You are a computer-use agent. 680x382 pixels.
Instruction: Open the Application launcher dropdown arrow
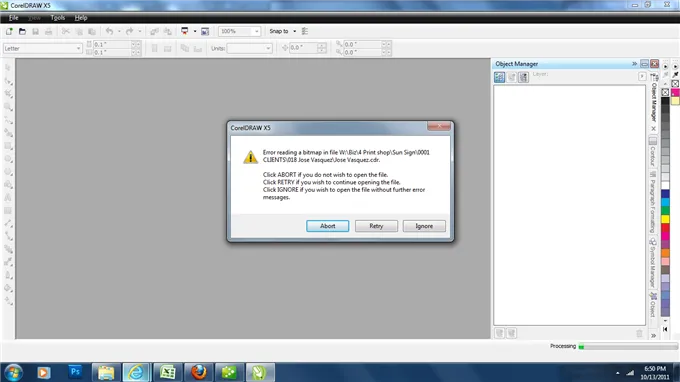tap(195, 31)
